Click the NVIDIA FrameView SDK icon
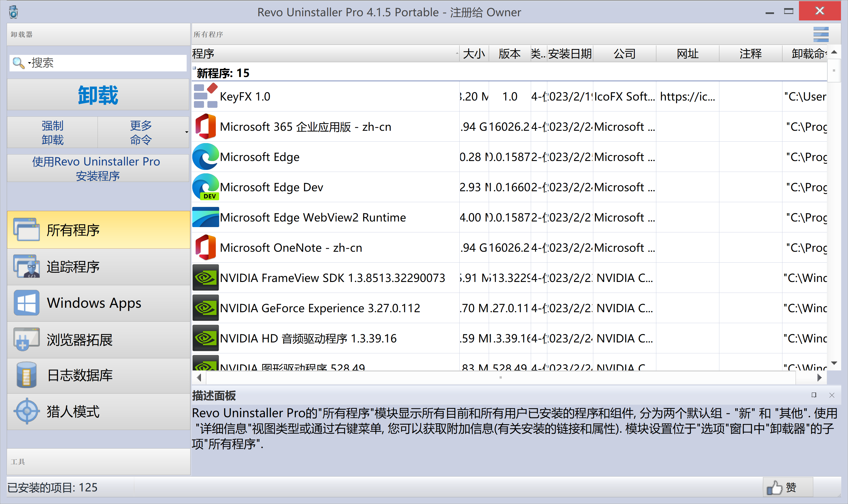Viewport: 848px width, 504px height. pyautogui.click(x=206, y=277)
